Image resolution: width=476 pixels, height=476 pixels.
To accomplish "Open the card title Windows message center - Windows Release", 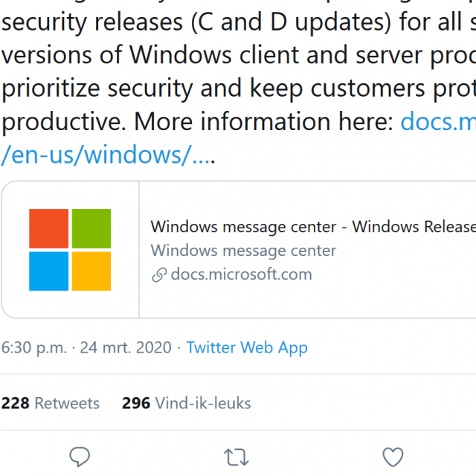I will coord(313,227).
